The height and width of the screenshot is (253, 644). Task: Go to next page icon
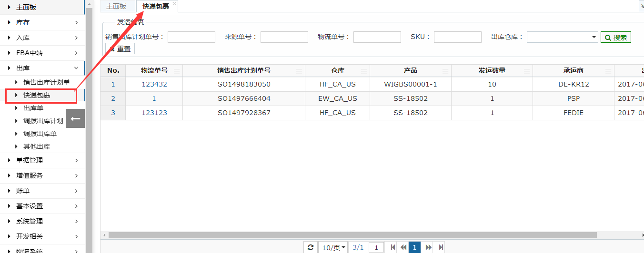tap(428, 247)
